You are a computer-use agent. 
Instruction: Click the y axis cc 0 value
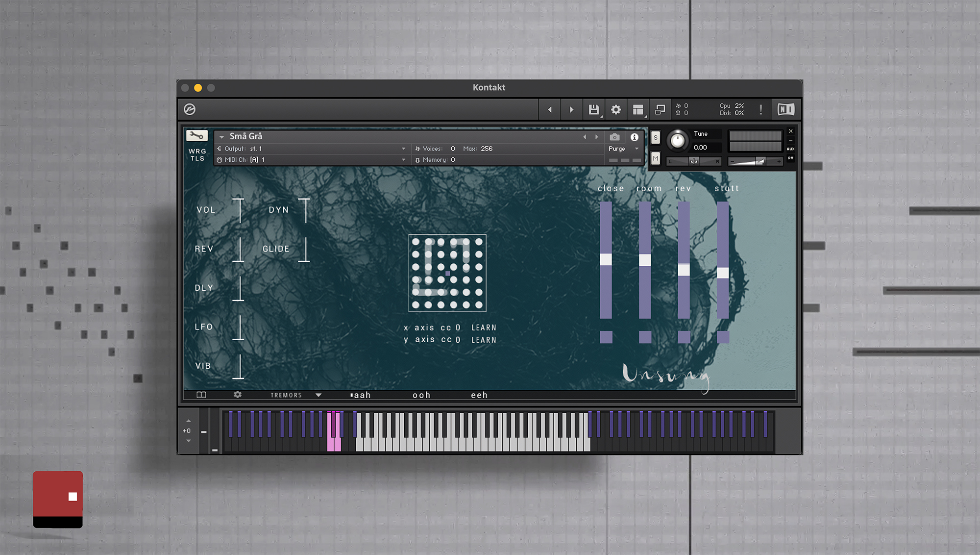point(458,340)
